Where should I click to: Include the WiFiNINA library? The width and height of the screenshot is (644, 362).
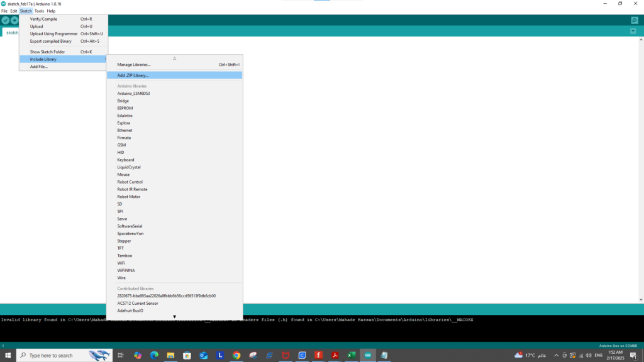pos(175,270)
